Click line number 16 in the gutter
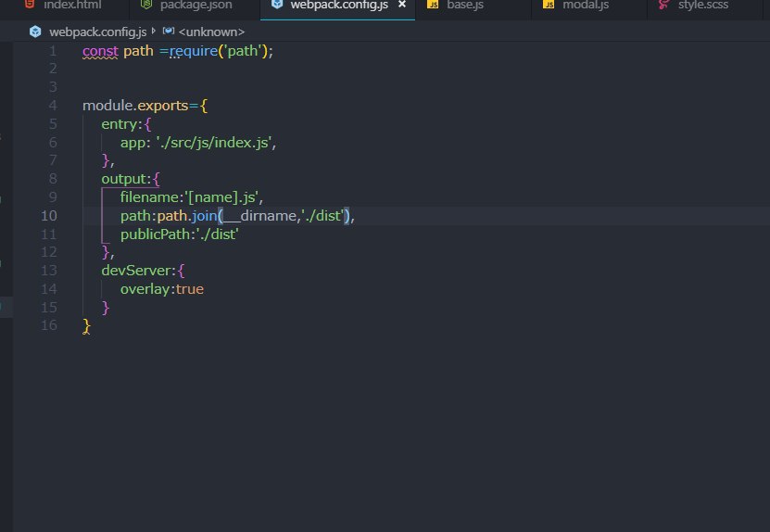The height and width of the screenshot is (532, 770). point(48,325)
